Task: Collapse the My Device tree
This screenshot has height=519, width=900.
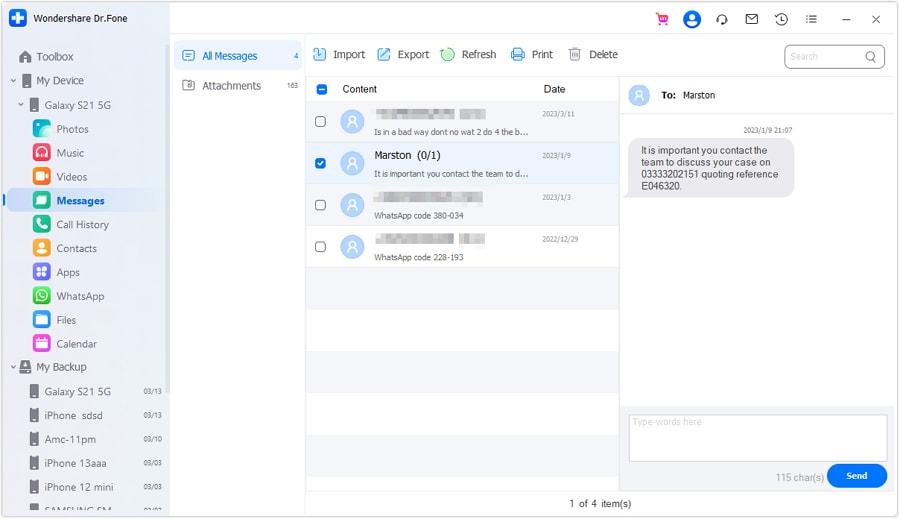Action: click(13, 80)
